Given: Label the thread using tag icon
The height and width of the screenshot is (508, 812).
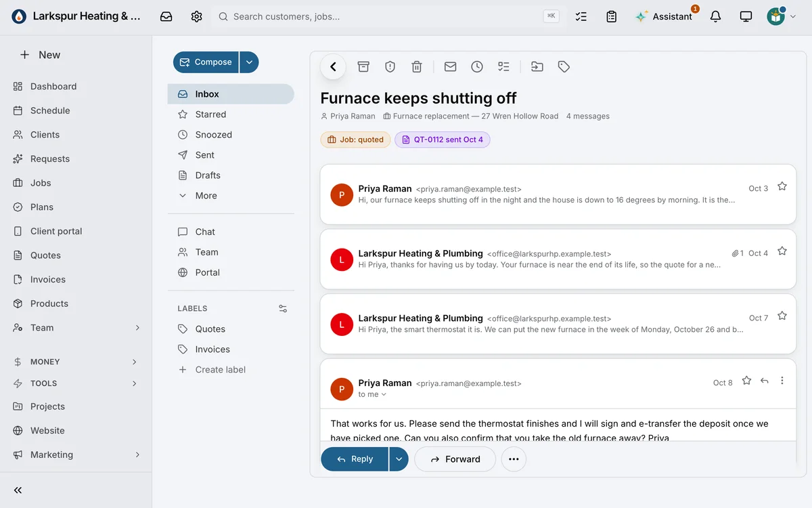Looking at the screenshot, I should point(564,66).
